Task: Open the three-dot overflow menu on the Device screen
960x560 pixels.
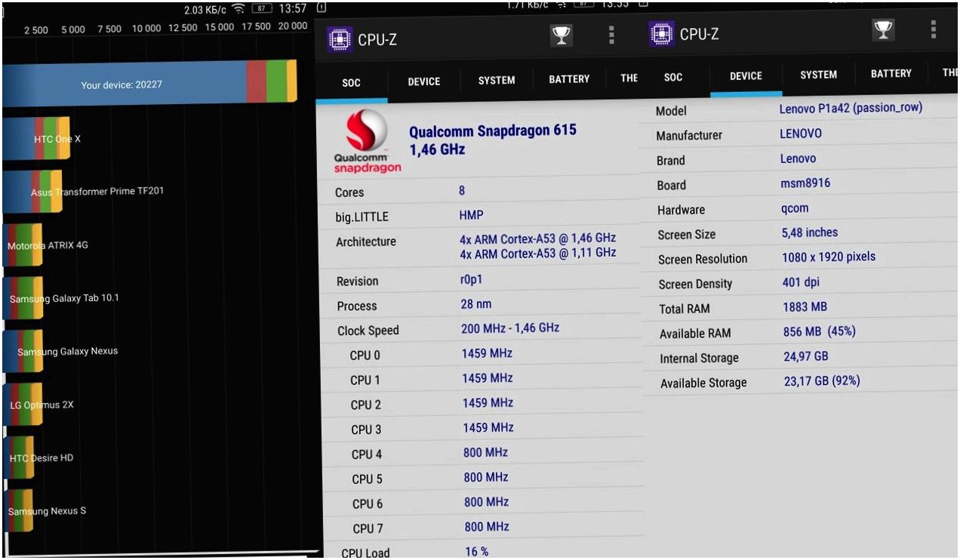Action: [934, 29]
